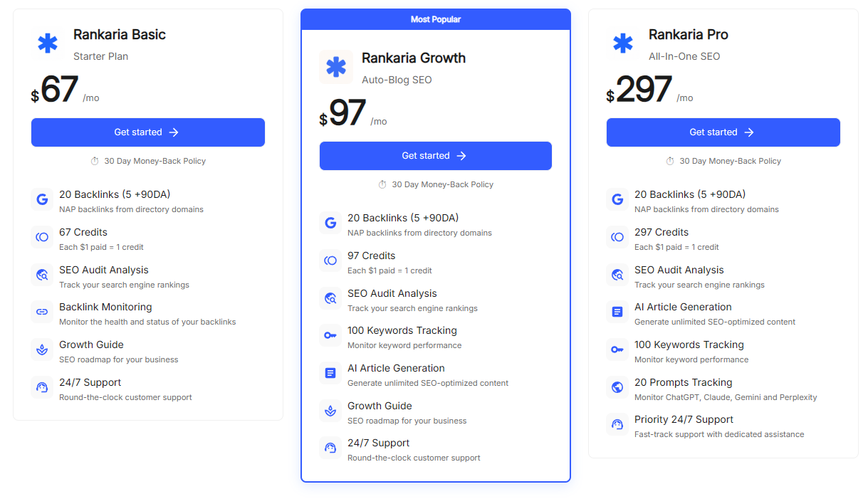
Task: Click Priority 24/7 Support headset icon
Action: click(x=617, y=424)
